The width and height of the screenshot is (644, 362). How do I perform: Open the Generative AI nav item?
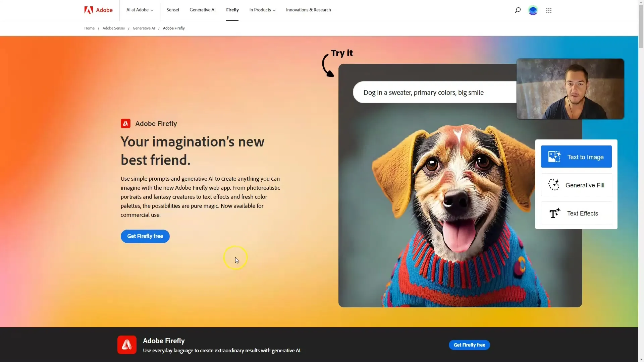pos(202,10)
